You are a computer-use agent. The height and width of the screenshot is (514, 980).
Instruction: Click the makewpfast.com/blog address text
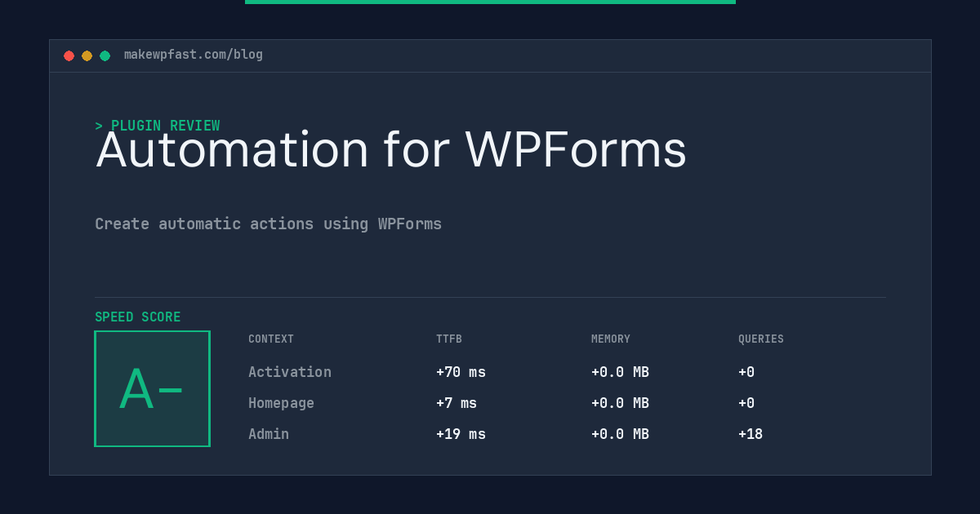tap(194, 55)
